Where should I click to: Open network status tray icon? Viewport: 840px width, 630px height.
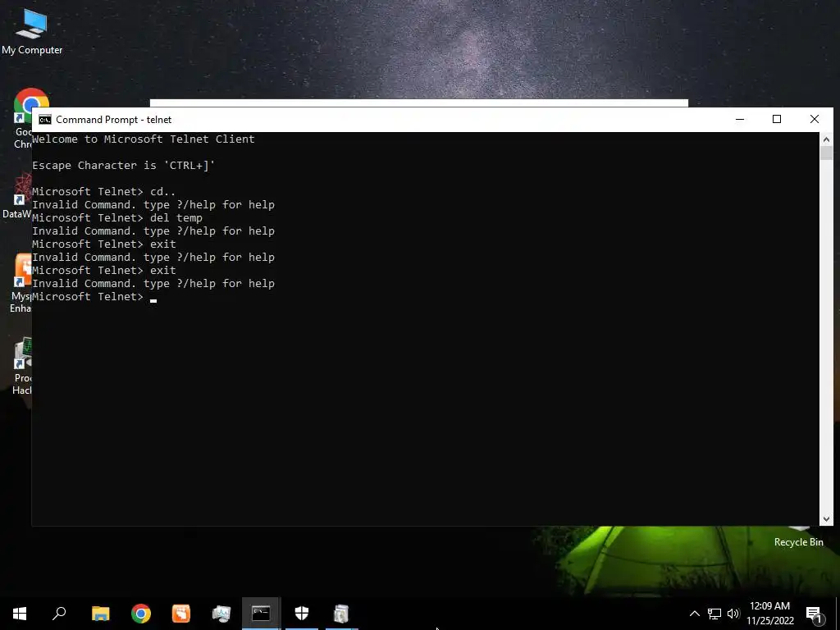(714, 614)
